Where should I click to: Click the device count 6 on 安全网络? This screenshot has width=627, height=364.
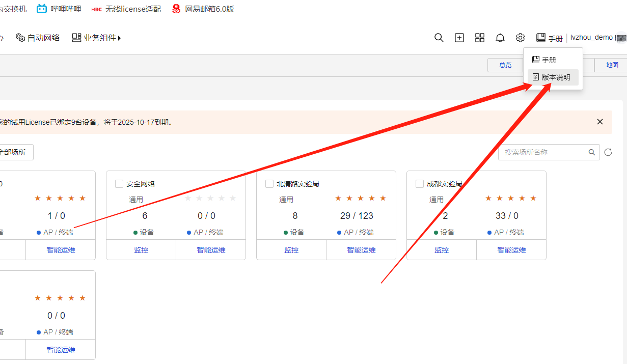[x=145, y=216]
